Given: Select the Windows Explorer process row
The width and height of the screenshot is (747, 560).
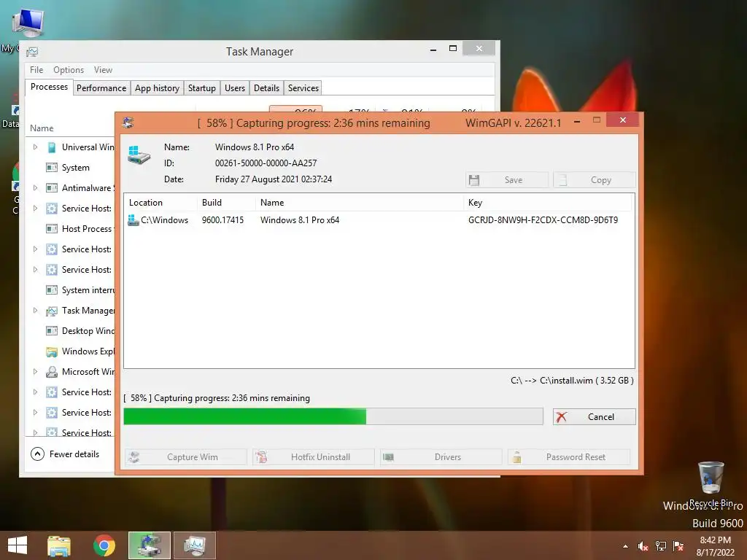Looking at the screenshot, I should [x=71, y=351].
